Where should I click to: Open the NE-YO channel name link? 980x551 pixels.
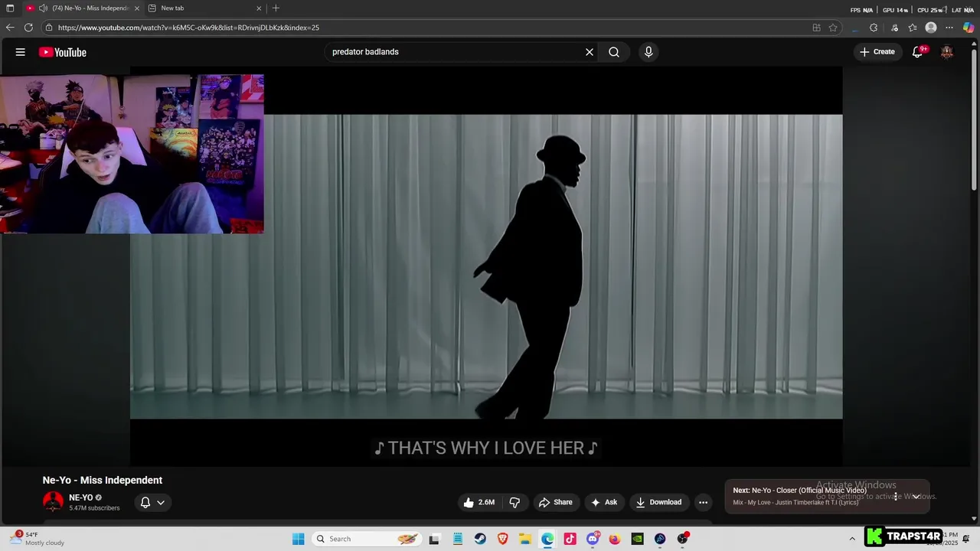point(81,497)
